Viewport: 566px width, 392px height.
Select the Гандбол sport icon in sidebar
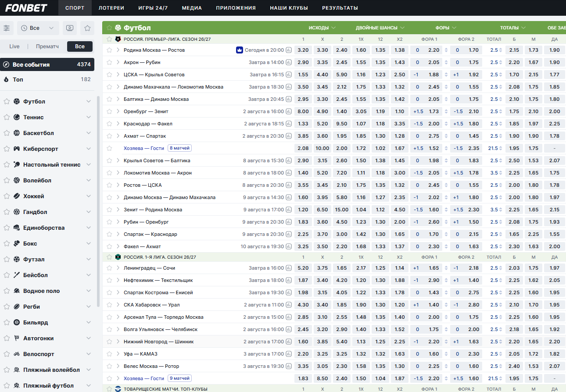click(17, 212)
